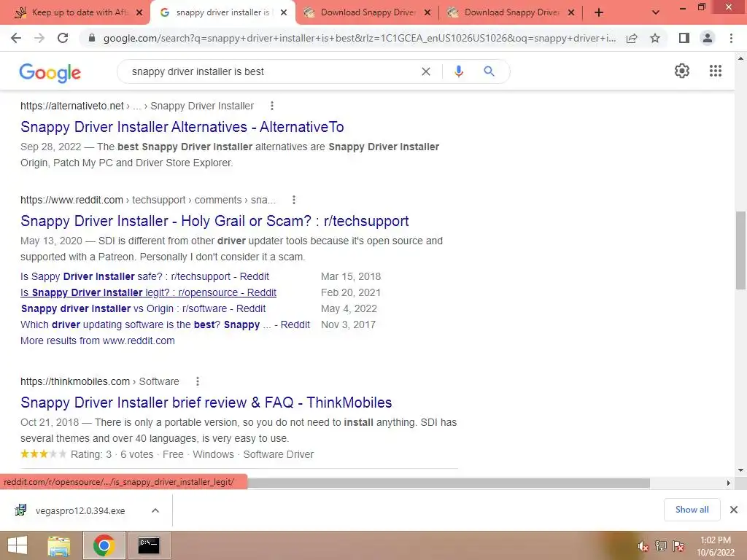
Task: Open a new browser tab
Action: click(x=599, y=13)
